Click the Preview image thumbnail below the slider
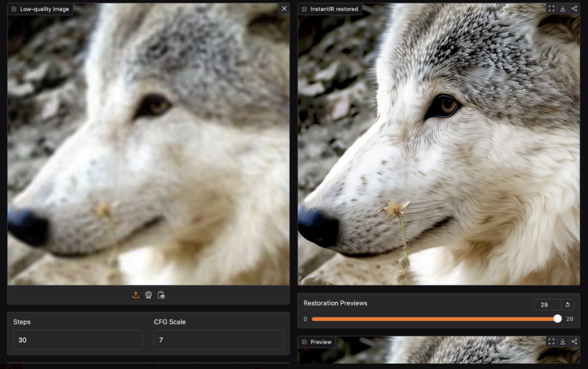 click(439, 350)
